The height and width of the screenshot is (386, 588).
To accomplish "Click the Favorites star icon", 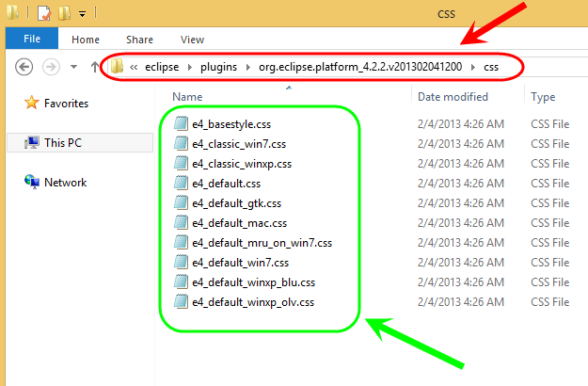I will (31, 103).
